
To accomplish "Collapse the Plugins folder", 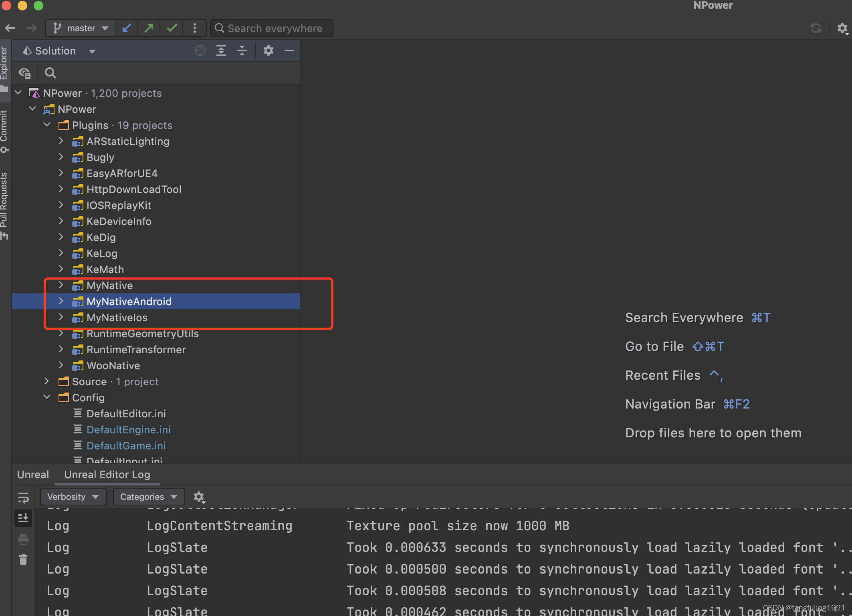I will [x=47, y=125].
